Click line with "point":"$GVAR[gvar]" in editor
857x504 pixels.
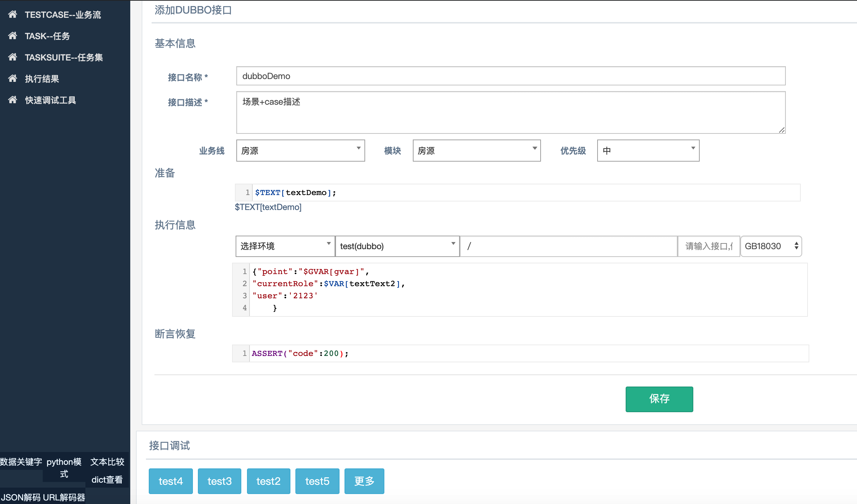click(311, 272)
